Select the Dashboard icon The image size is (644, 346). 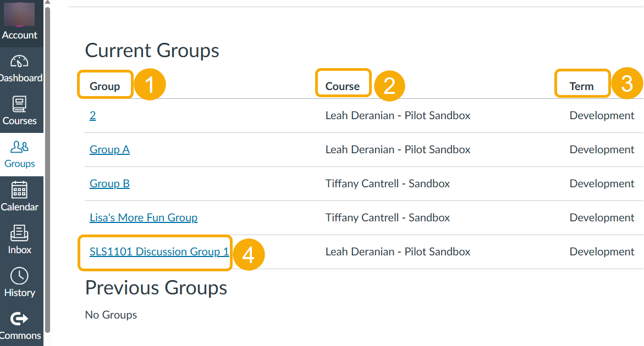pos(20,66)
